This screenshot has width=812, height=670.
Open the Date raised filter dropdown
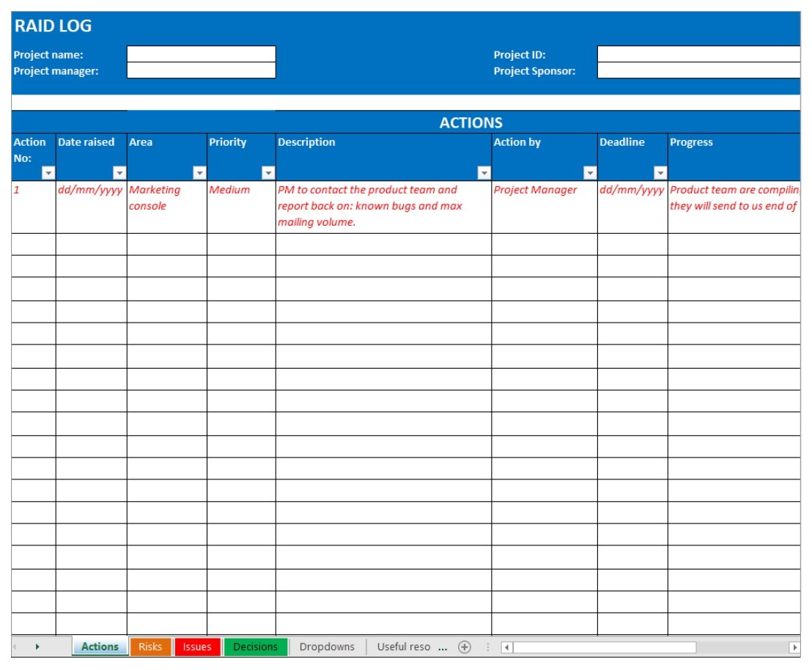pyautogui.click(x=119, y=173)
